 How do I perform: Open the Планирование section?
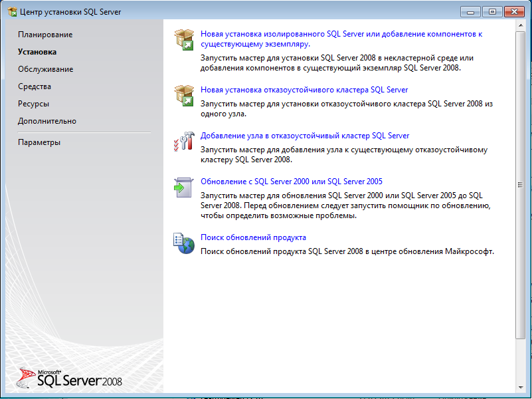tap(45, 35)
